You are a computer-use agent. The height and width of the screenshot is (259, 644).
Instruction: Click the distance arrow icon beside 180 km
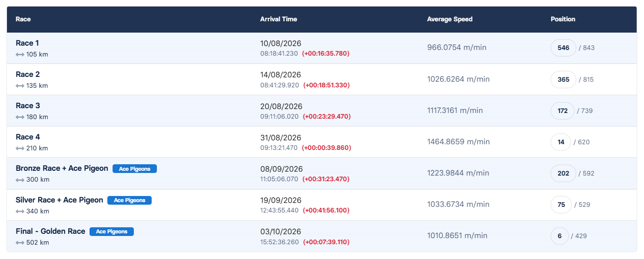[20, 117]
